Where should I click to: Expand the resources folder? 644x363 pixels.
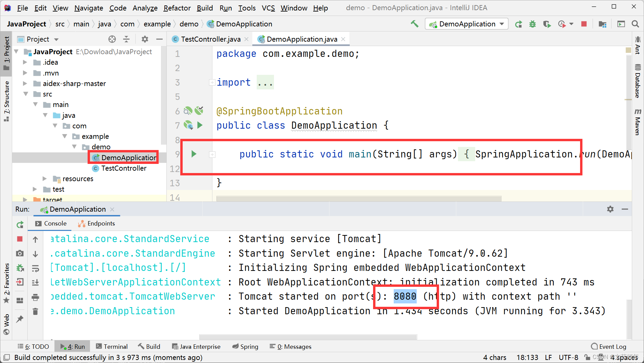(x=45, y=178)
